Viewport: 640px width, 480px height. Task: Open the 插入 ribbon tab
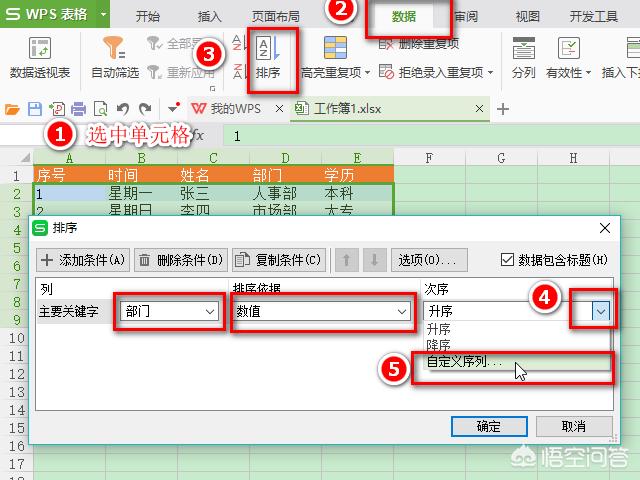[209, 16]
